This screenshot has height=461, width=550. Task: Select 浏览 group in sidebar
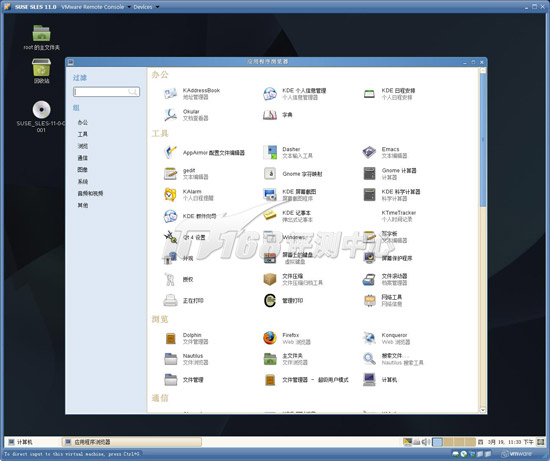click(83, 146)
